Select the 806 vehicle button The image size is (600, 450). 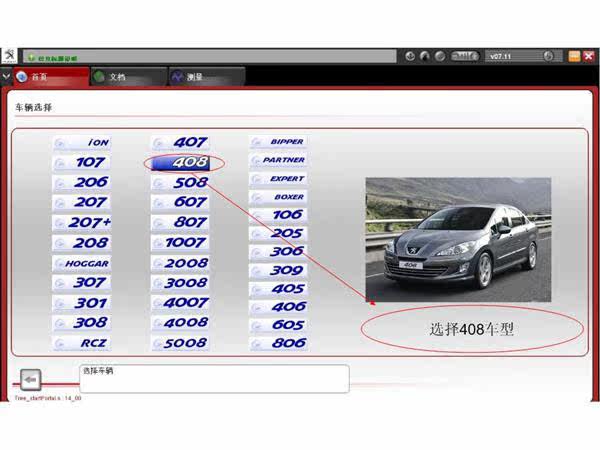(x=278, y=343)
